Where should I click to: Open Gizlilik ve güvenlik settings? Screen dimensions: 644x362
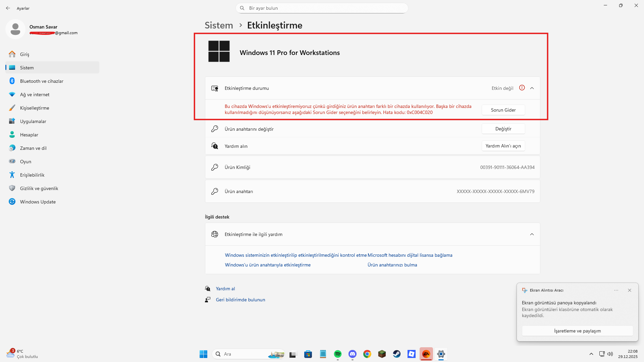pyautogui.click(x=52, y=188)
